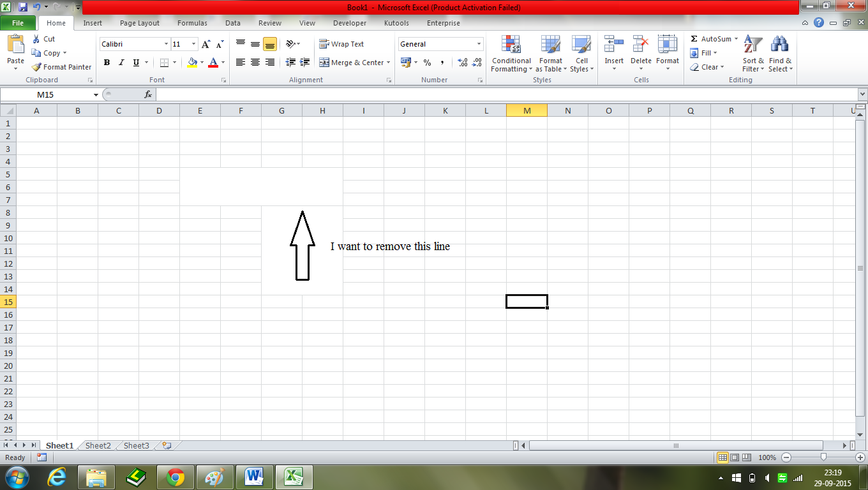Screen dimensions: 868x490
Task: Switch to Page Break Preview in status bar
Action: point(746,457)
